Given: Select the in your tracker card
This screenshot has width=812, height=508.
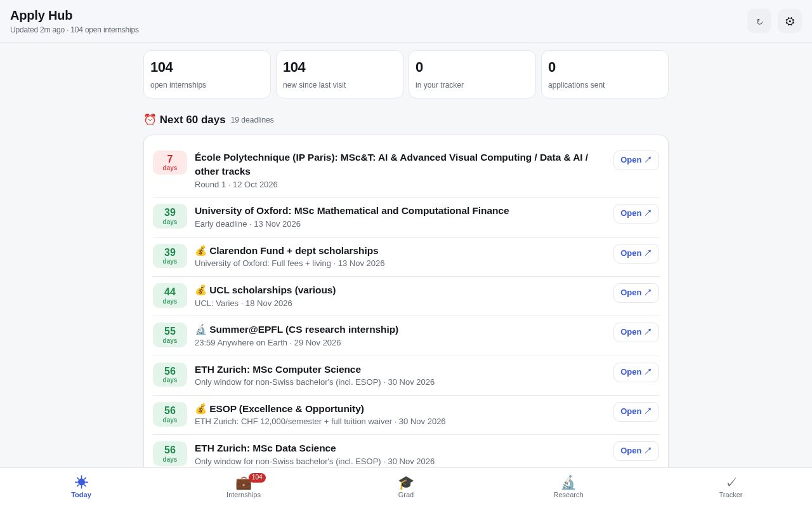Looking at the screenshot, I should click(x=472, y=74).
